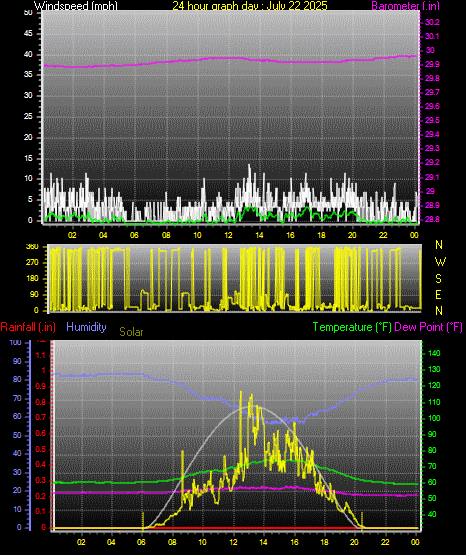Click the Solar legend label

131,332
